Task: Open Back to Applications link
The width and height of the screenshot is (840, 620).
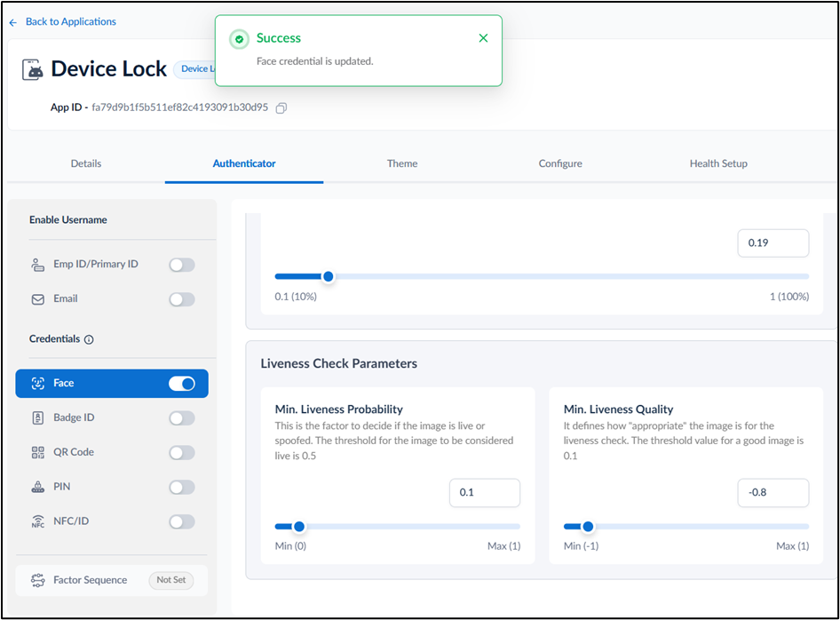Action: click(71, 21)
